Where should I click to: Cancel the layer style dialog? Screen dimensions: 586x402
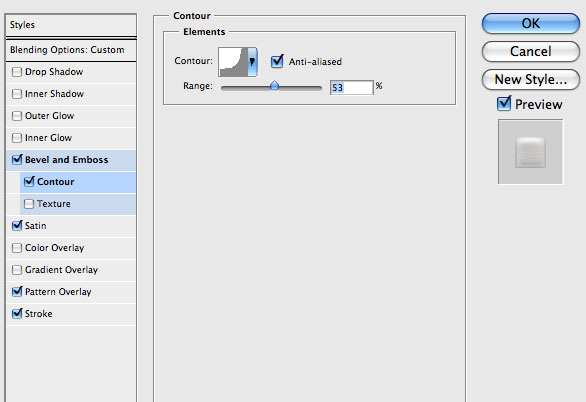pos(531,52)
